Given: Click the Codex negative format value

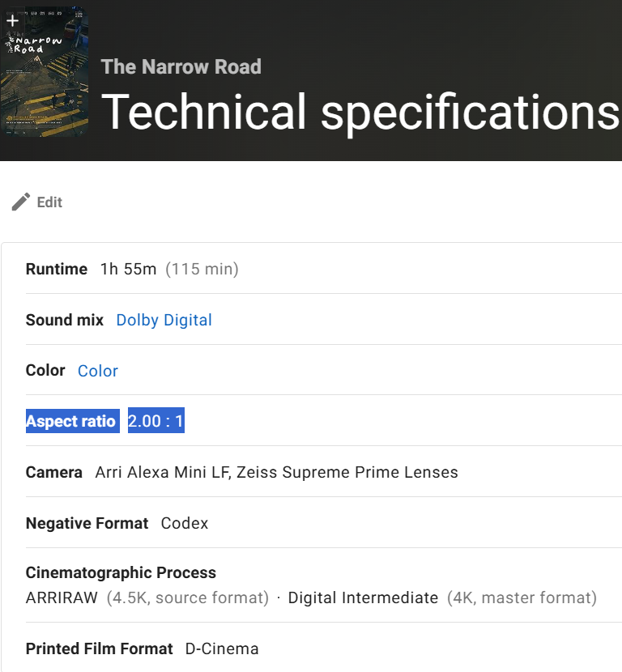Looking at the screenshot, I should tap(185, 523).
